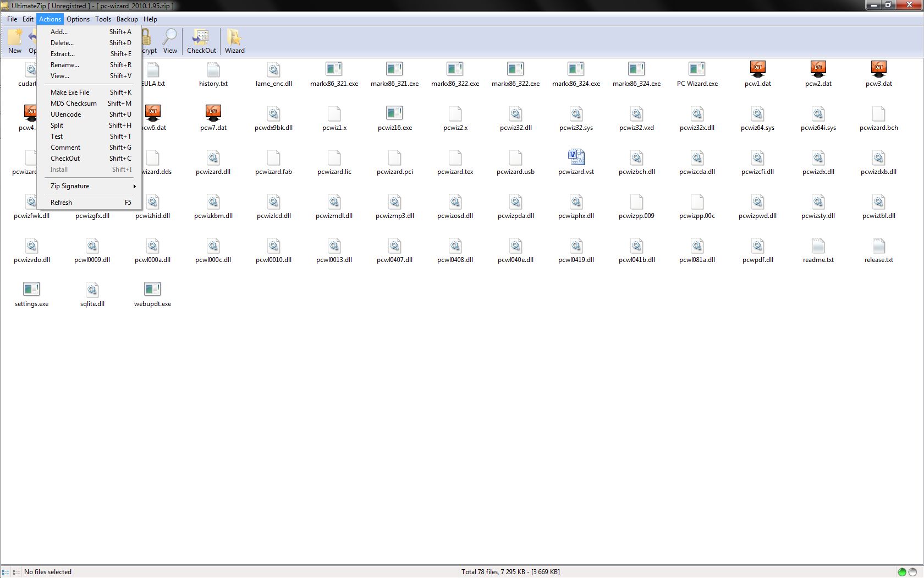Select pcwizpp.009 file icon

[x=637, y=201]
